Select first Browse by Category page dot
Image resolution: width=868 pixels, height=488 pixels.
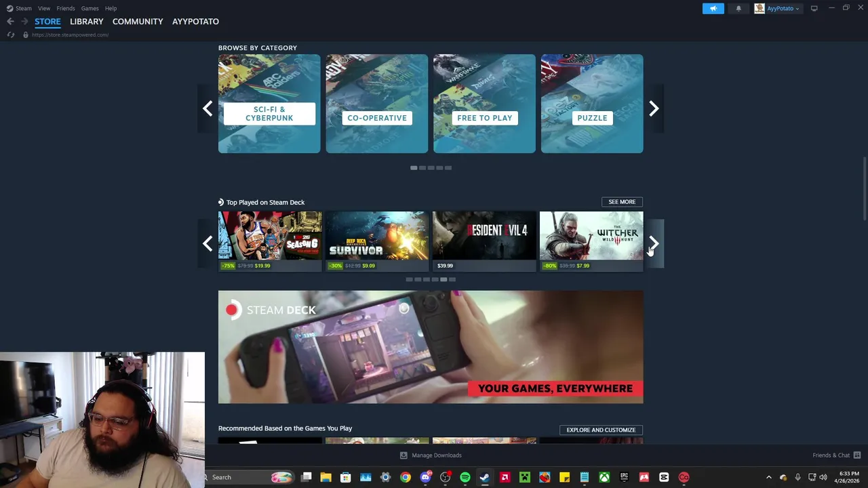point(414,168)
